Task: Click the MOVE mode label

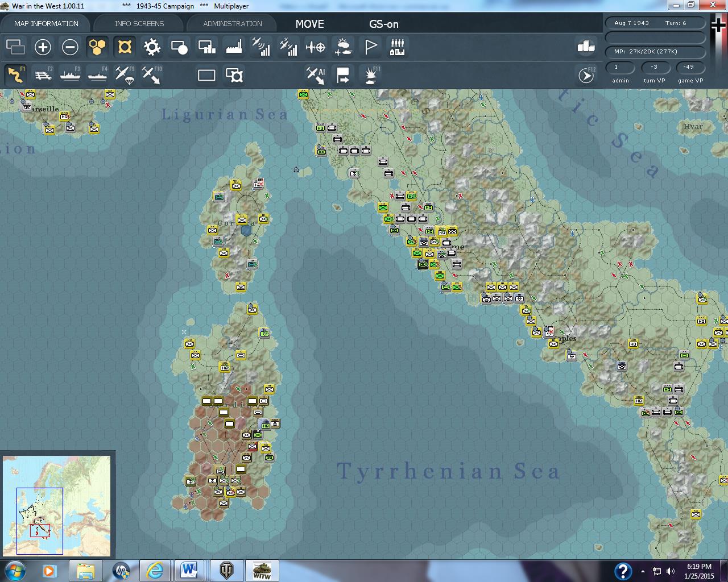Action: click(309, 24)
